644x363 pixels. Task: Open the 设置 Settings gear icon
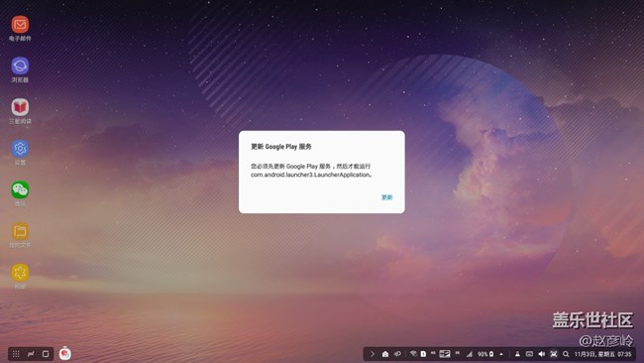click(x=20, y=149)
